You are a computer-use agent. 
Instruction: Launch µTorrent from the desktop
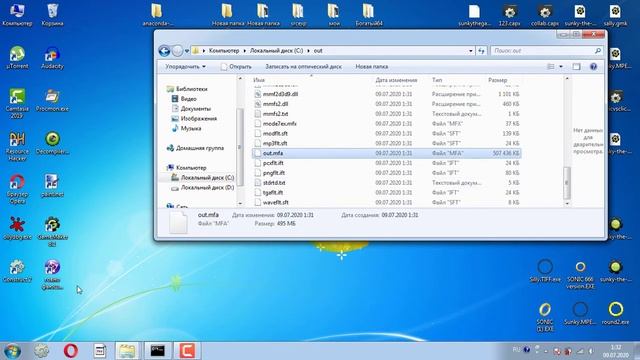click(x=17, y=57)
